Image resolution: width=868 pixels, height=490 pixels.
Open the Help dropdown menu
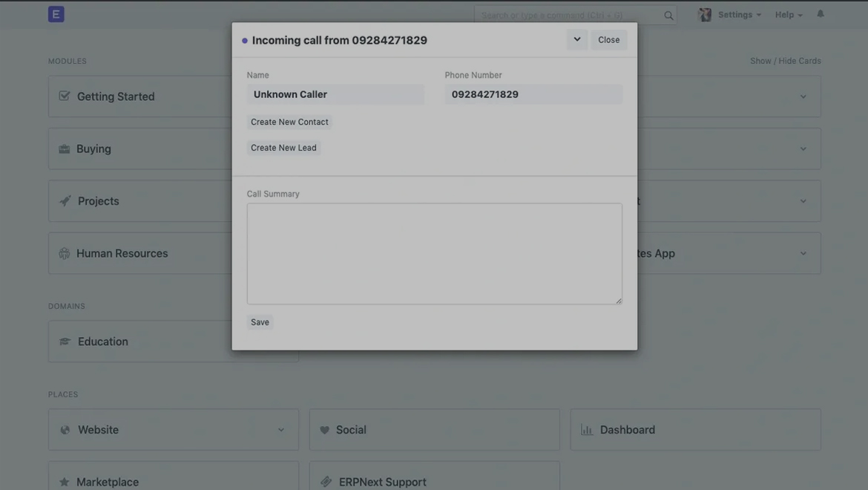[789, 15]
